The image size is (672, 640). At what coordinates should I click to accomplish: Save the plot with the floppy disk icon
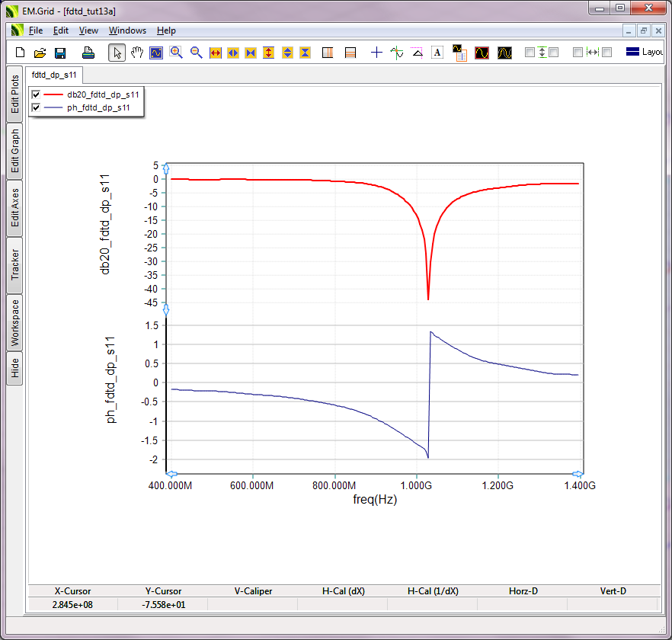pyautogui.click(x=60, y=53)
